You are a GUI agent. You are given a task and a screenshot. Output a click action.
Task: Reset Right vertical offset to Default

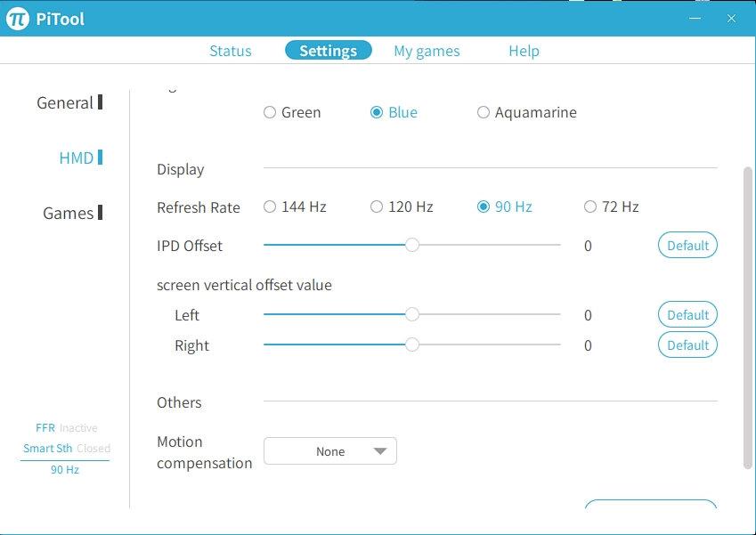coord(687,345)
